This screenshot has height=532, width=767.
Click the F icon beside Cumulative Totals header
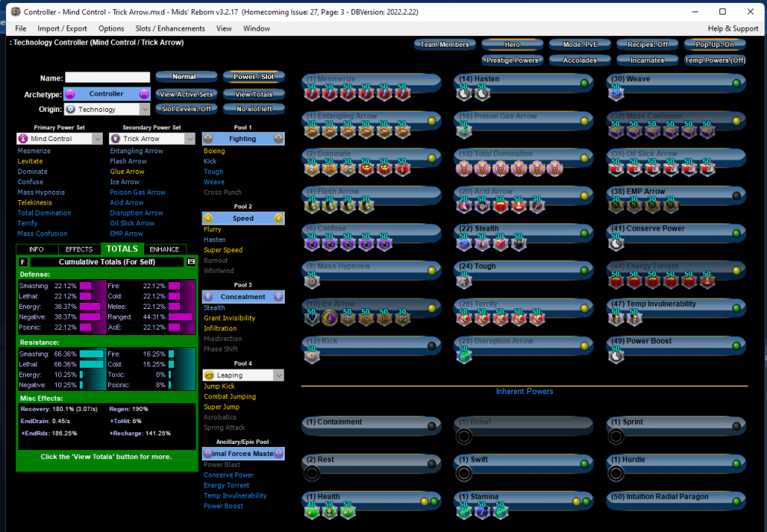[x=22, y=261]
